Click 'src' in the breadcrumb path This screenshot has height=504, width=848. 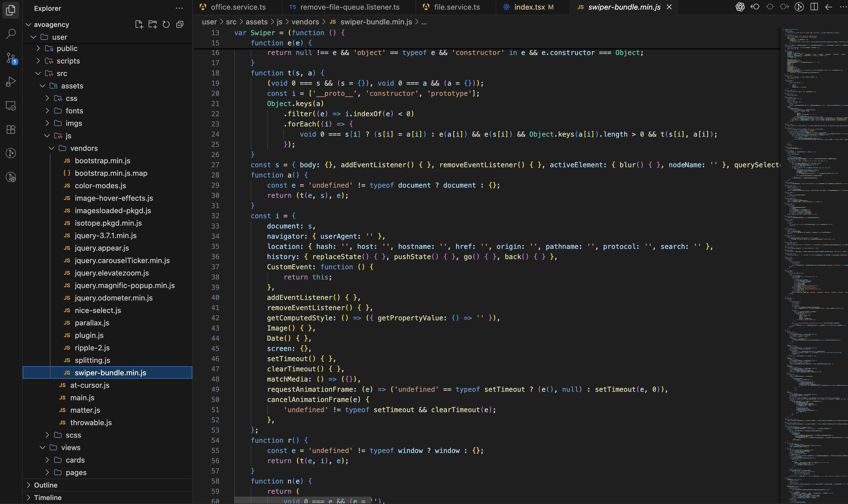[231, 22]
